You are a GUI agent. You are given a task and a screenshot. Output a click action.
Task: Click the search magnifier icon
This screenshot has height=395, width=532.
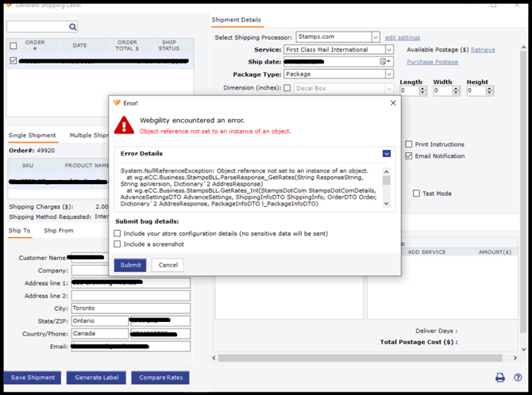pyautogui.click(x=72, y=27)
